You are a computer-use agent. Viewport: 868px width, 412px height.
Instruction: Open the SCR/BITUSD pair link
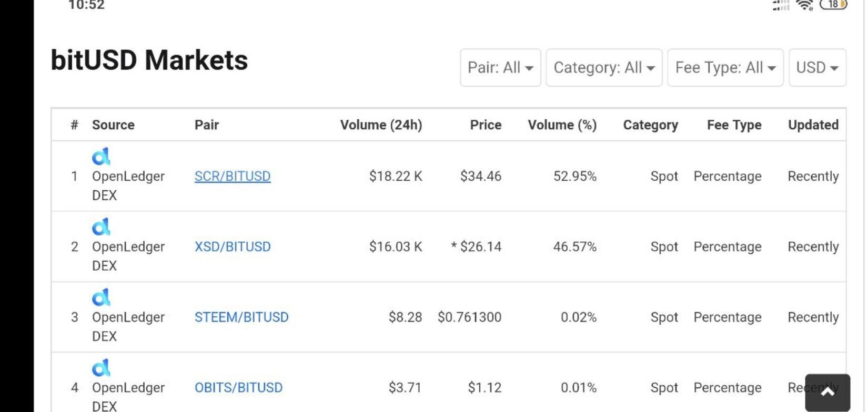tap(233, 176)
